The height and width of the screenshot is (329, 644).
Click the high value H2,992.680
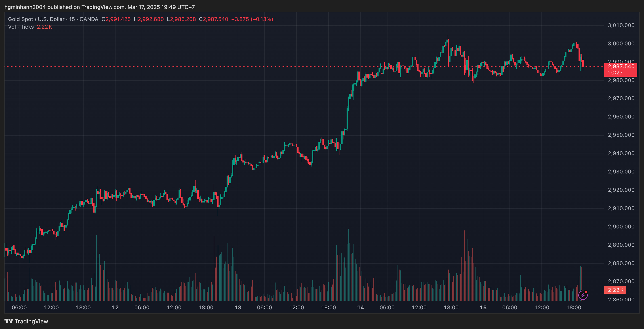(x=149, y=19)
